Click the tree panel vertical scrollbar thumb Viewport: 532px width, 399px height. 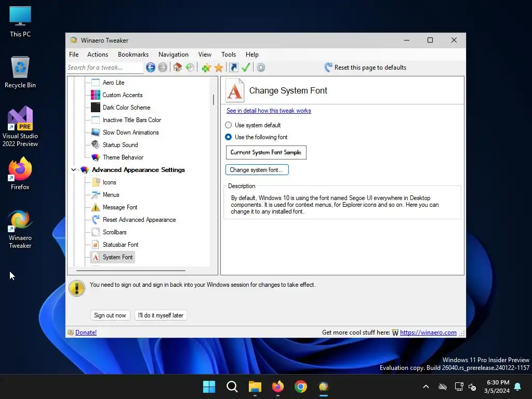point(214,100)
